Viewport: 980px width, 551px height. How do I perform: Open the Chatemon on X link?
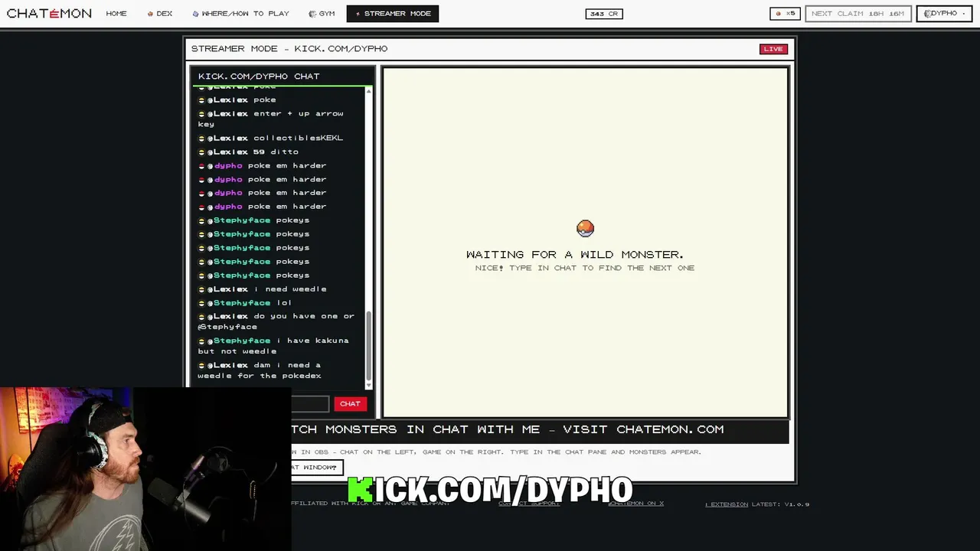(636, 504)
